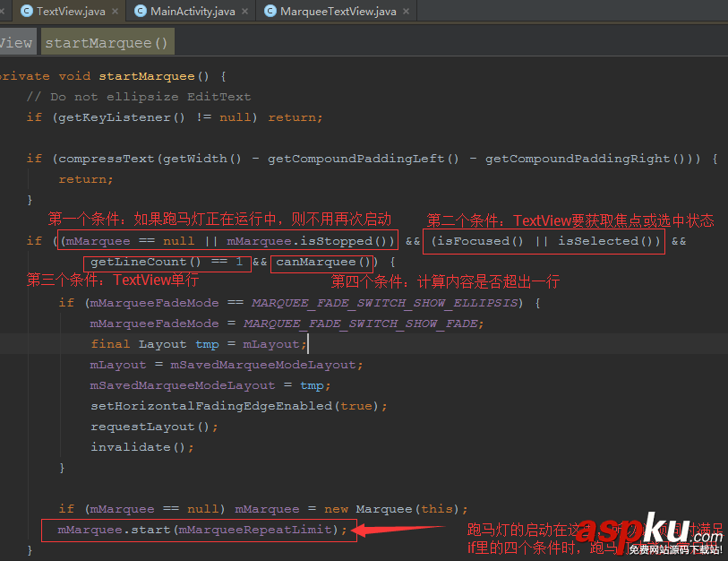Click the startMarquee method name in declaration
This screenshot has width=728, height=561.
coord(146,76)
